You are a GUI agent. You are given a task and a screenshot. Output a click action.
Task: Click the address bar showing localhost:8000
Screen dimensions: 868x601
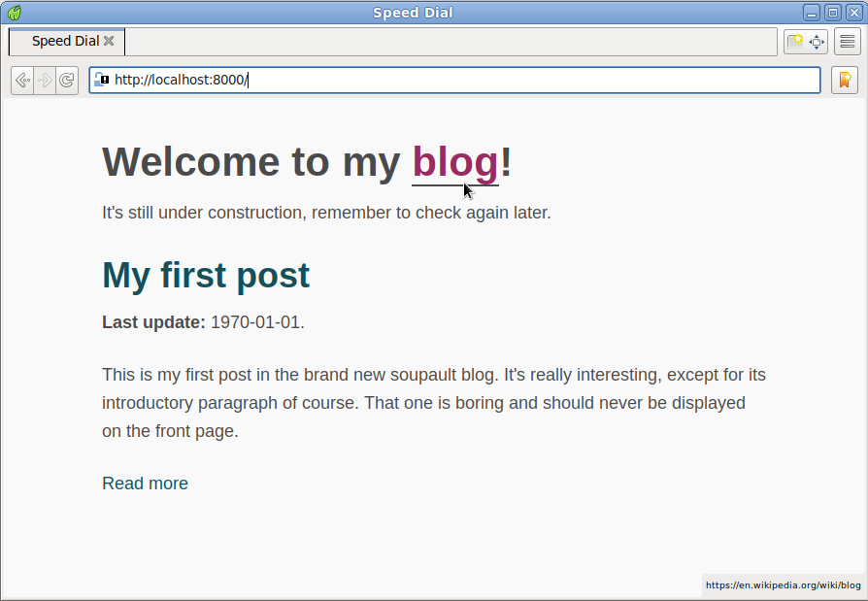click(x=454, y=81)
